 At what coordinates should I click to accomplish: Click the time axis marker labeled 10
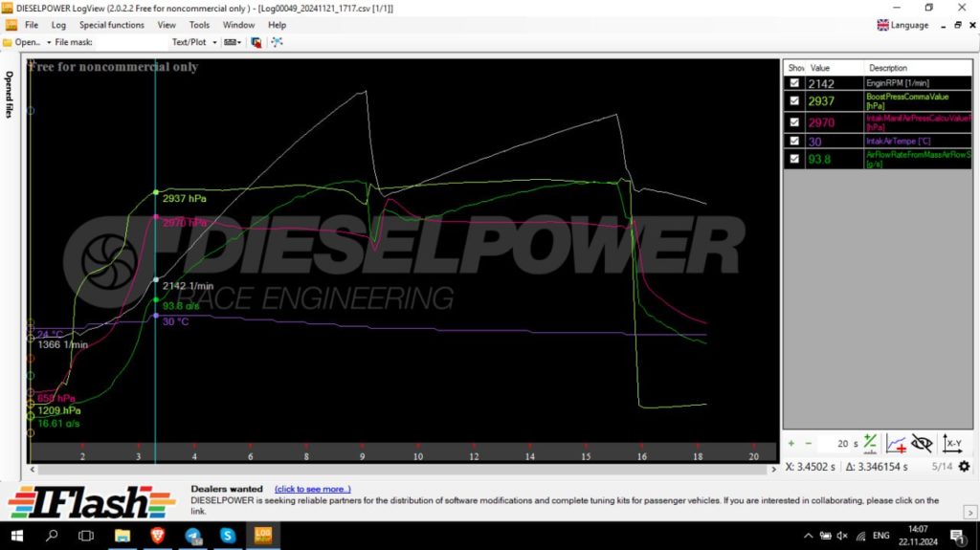pyautogui.click(x=417, y=455)
